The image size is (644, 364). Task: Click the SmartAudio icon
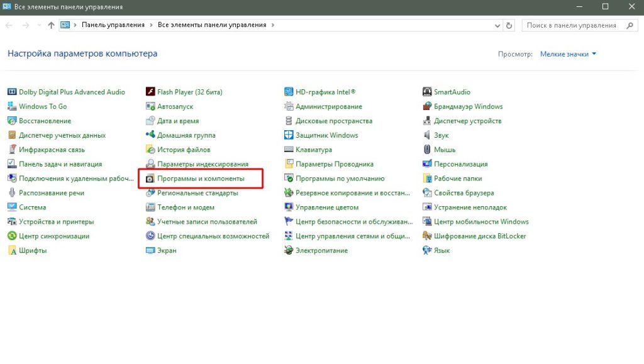coord(427,92)
